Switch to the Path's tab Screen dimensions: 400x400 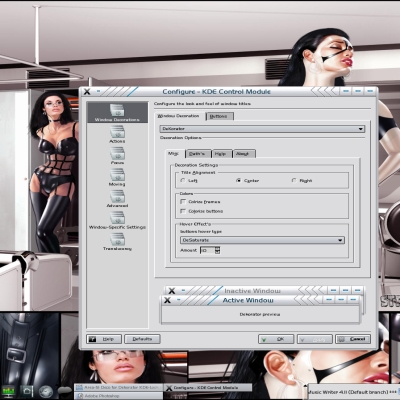(197, 154)
